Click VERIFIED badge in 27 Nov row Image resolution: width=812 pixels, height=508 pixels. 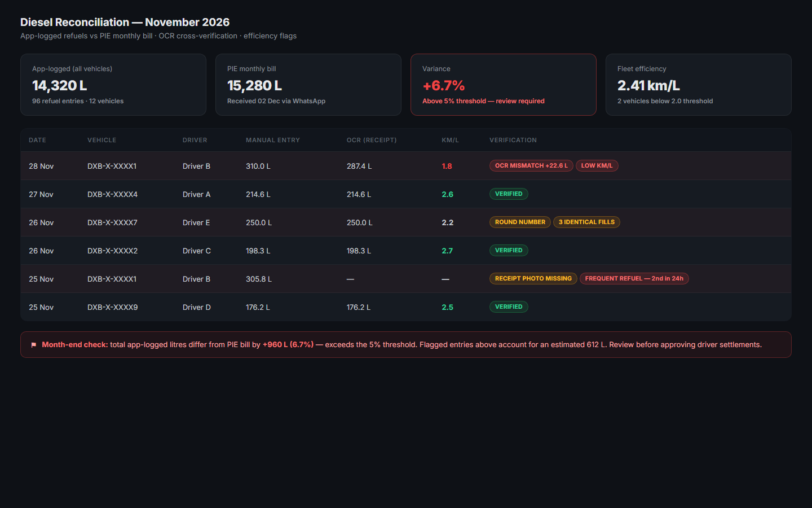pos(509,194)
